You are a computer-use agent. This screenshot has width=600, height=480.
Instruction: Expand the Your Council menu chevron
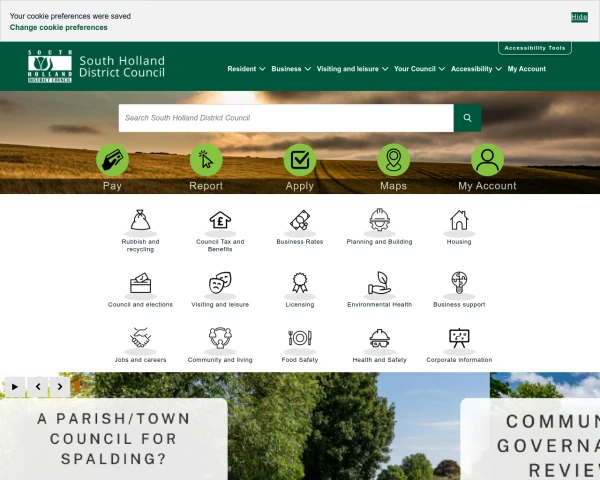click(442, 69)
